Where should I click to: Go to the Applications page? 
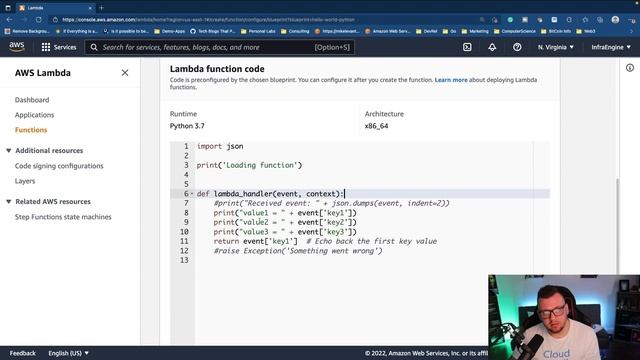click(x=34, y=115)
